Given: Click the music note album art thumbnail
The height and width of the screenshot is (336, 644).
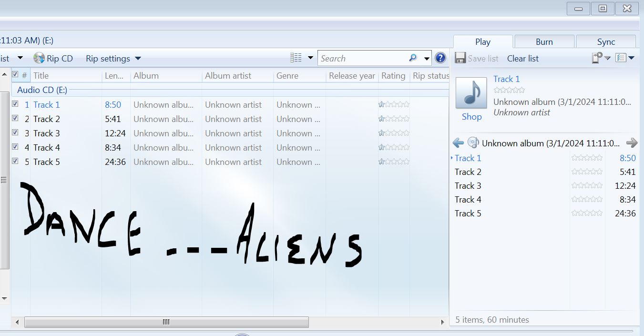Looking at the screenshot, I should 471,93.
